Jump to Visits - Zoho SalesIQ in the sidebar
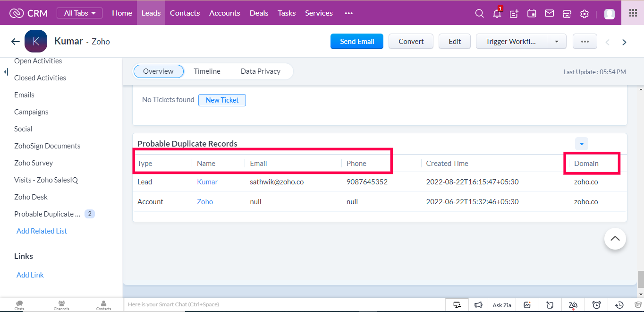 click(46, 180)
